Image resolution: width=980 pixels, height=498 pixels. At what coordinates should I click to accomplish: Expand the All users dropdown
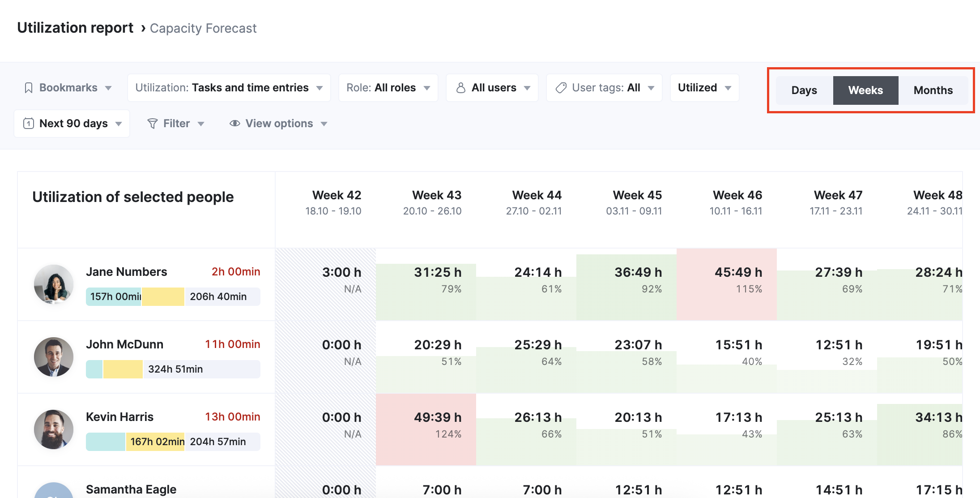tap(492, 88)
